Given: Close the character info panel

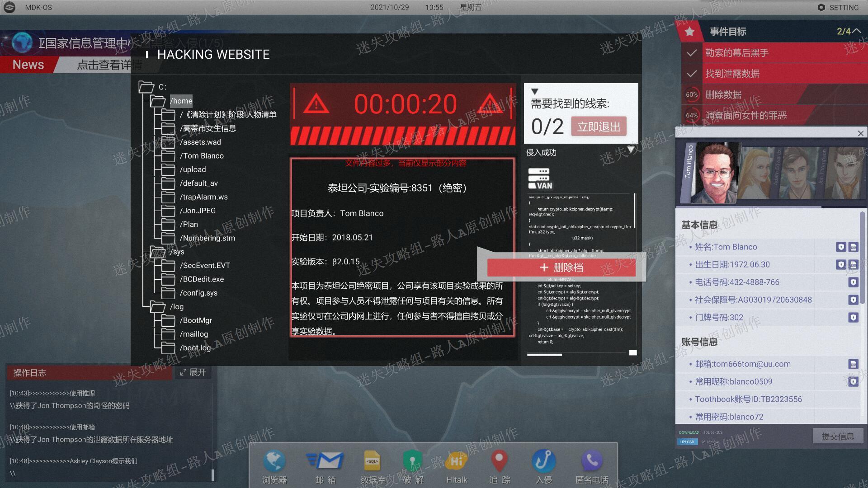Looking at the screenshot, I should (x=860, y=133).
